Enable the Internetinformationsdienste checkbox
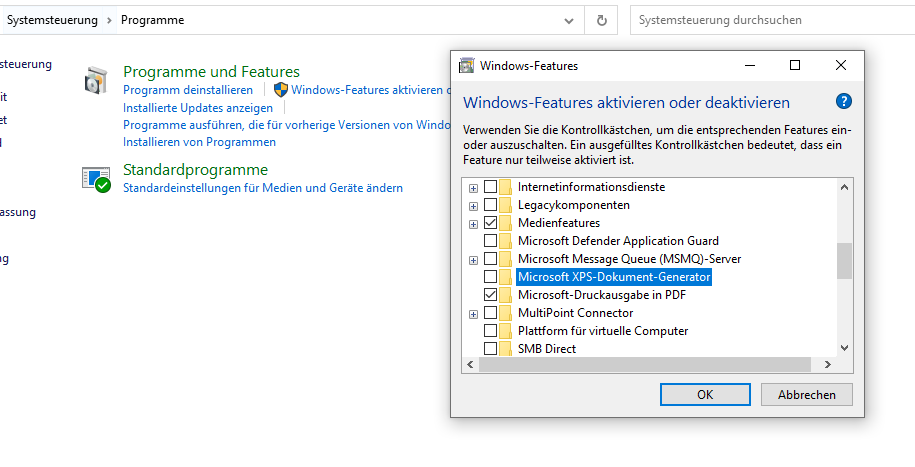The height and width of the screenshot is (467, 915). [x=490, y=187]
